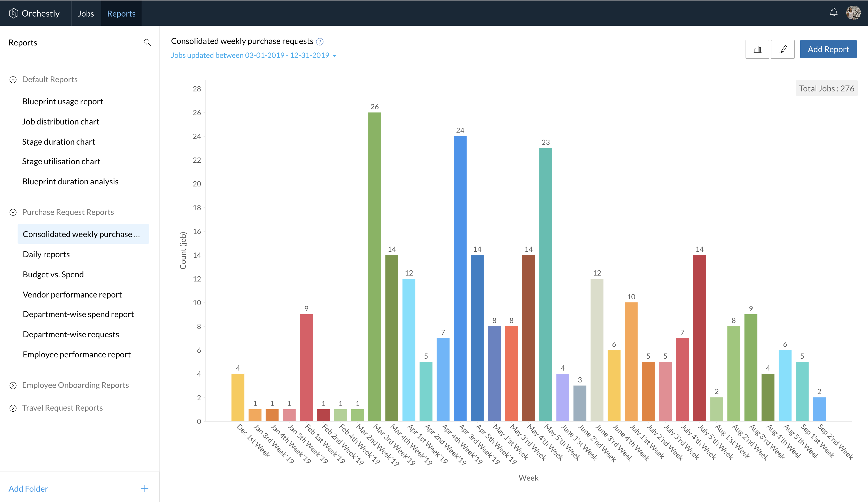
Task: Collapse the Purchase Request Reports section
Action: (13, 212)
